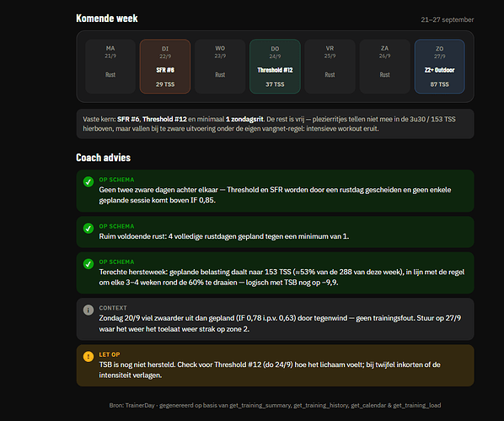The height and width of the screenshot is (421, 504).
Task: Click the Saturday 26/9 rest day card
Action: coord(385,67)
